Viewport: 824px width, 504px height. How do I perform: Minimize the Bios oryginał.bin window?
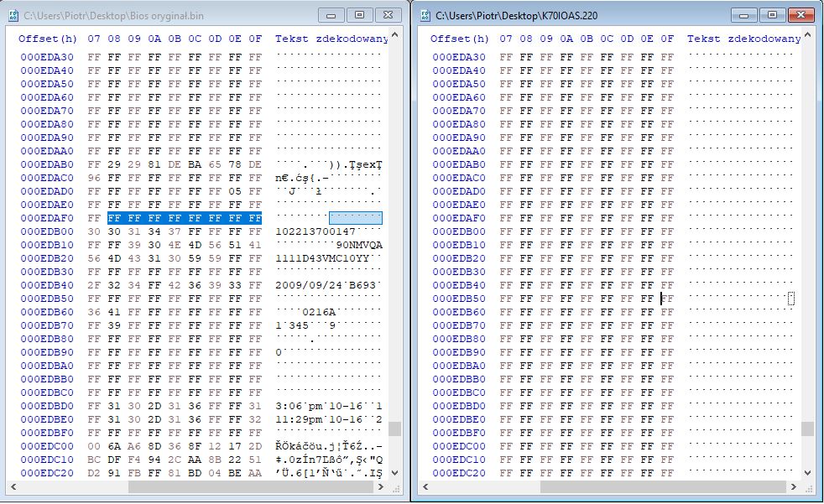click(331, 15)
